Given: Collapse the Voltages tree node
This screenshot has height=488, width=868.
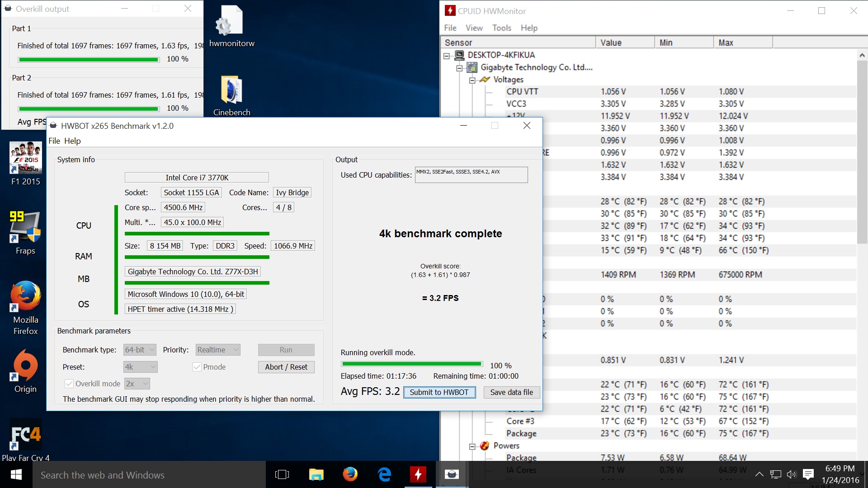Looking at the screenshot, I should pyautogui.click(x=472, y=80).
